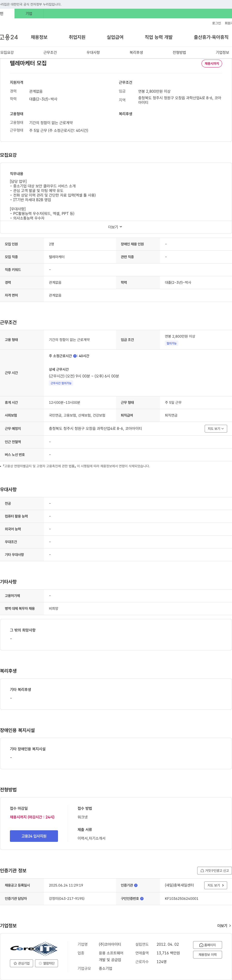Add company via 관심기업 star button
Screen dimensions: 232x980
22,963
